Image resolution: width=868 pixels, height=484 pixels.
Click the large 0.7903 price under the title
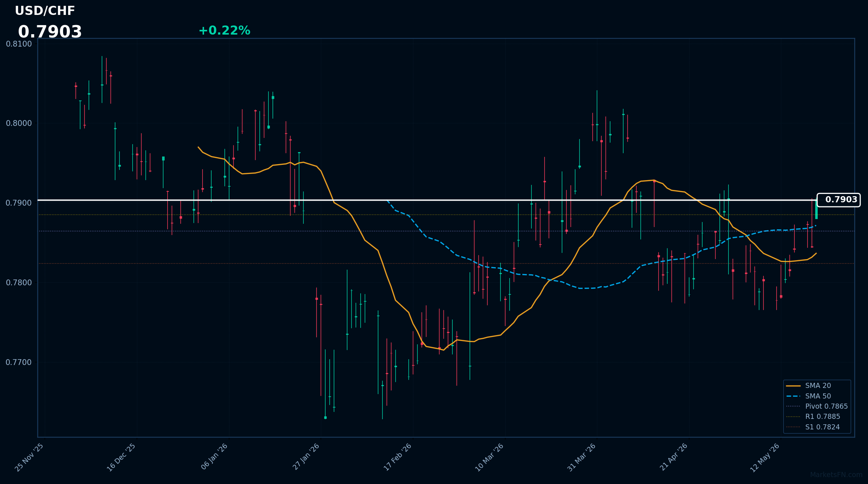(x=50, y=32)
